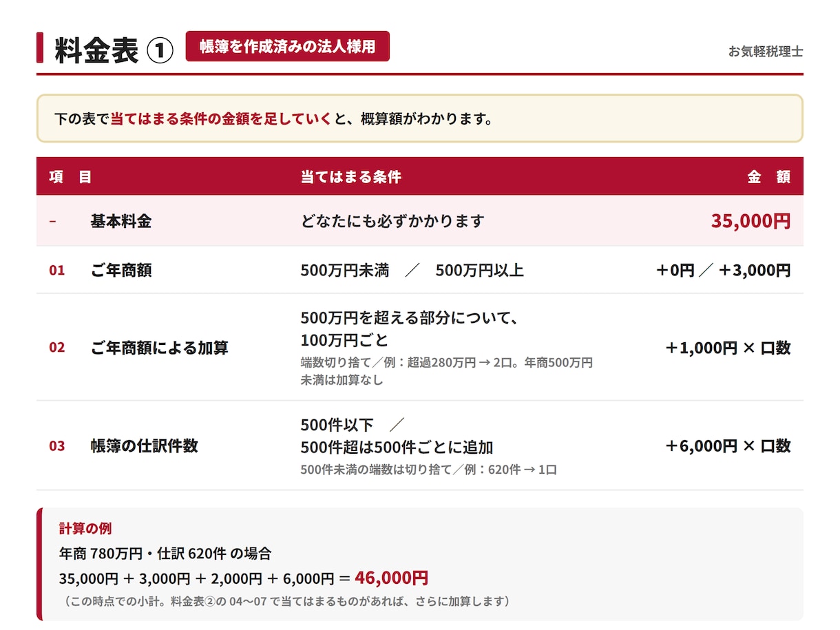Click the ＋6,000円 × 口数 amount
840x630 pixels.
728,445
